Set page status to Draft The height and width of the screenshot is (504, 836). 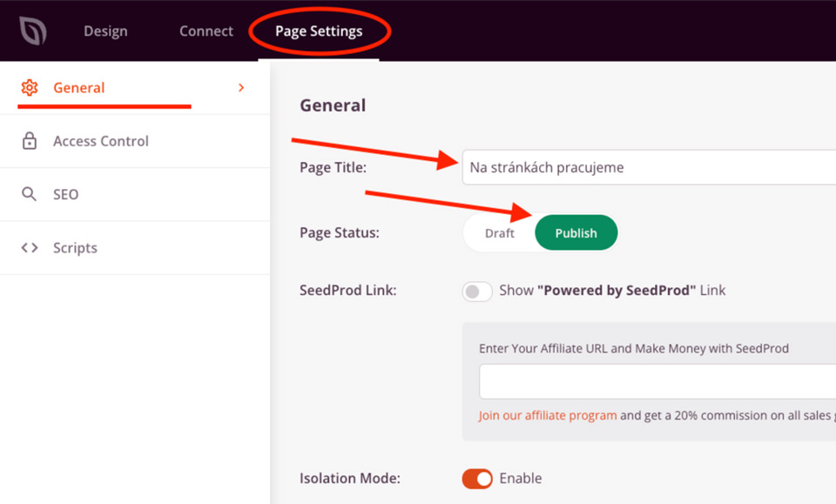pyautogui.click(x=500, y=232)
